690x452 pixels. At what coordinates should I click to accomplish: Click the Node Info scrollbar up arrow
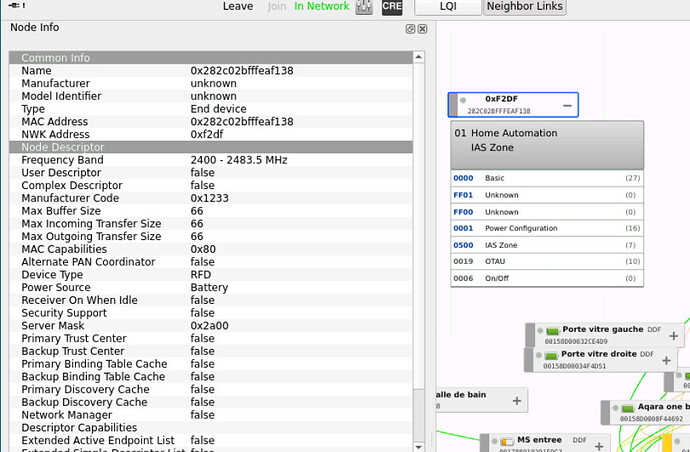(418, 57)
